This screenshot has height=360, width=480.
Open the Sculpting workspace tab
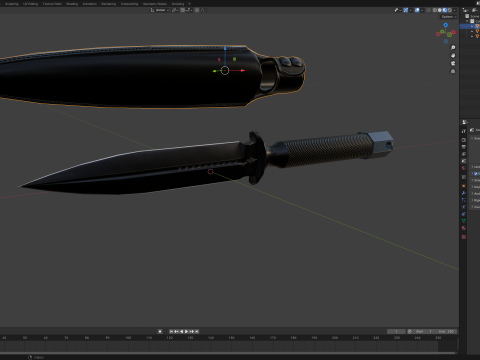coord(12,4)
